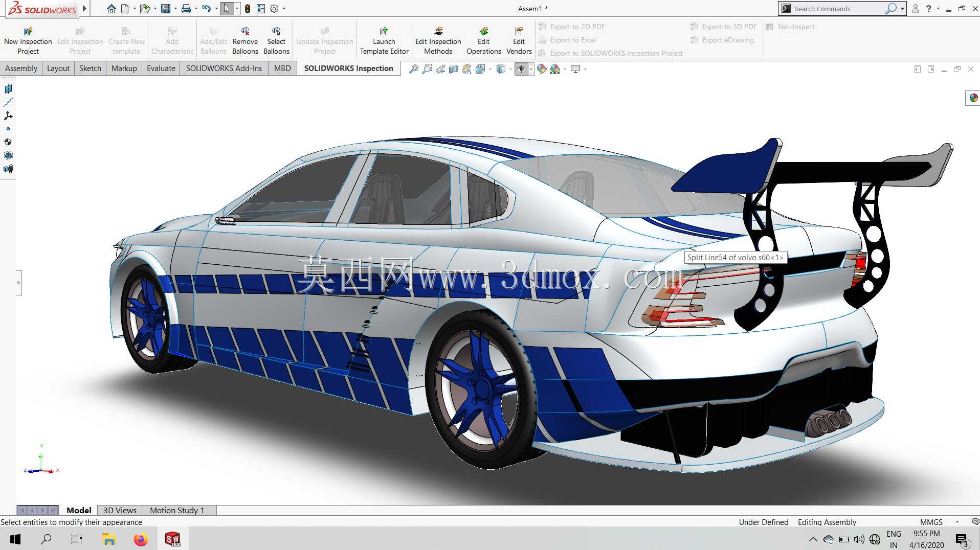Select the Remove Balloons tool
The height and width of the screenshot is (550, 980).
pyautogui.click(x=245, y=41)
